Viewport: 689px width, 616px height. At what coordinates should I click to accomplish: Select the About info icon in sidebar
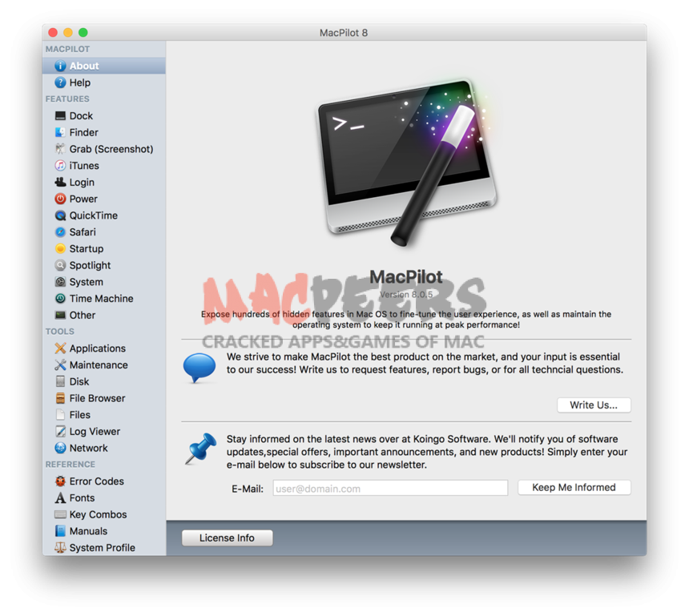(x=60, y=66)
